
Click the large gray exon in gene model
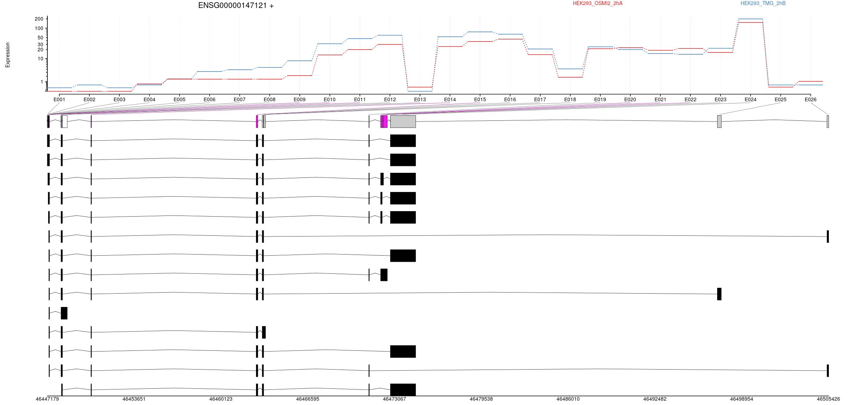pyautogui.click(x=403, y=121)
